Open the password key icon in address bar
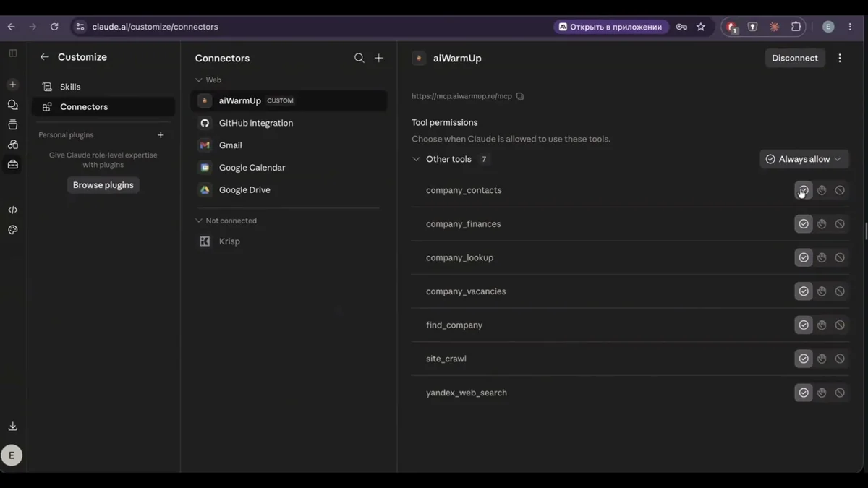868x488 pixels. point(681,27)
